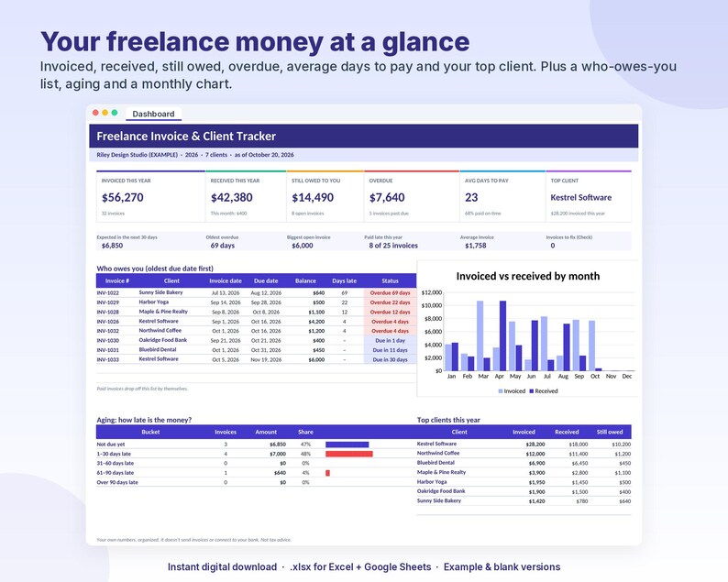Click Maple & Pine Realty in Top clients table
Viewport: 728px width, 582px height.
[441, 472]
